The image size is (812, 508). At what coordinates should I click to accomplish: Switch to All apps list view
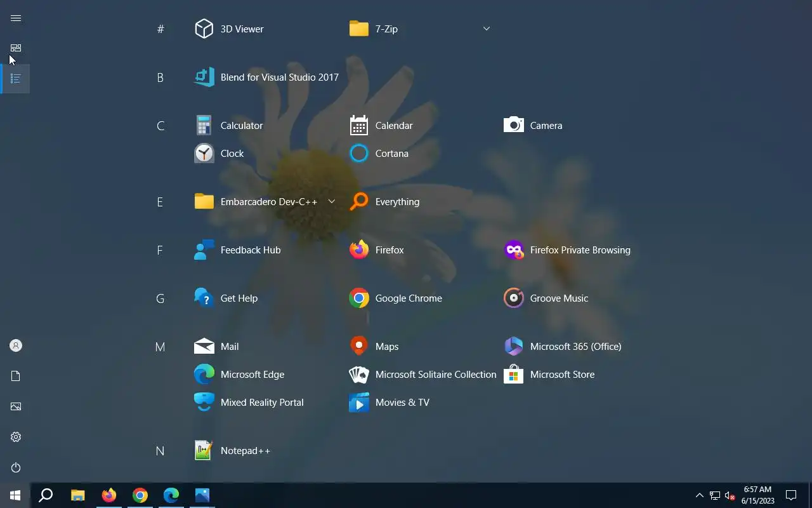[16, 79]
